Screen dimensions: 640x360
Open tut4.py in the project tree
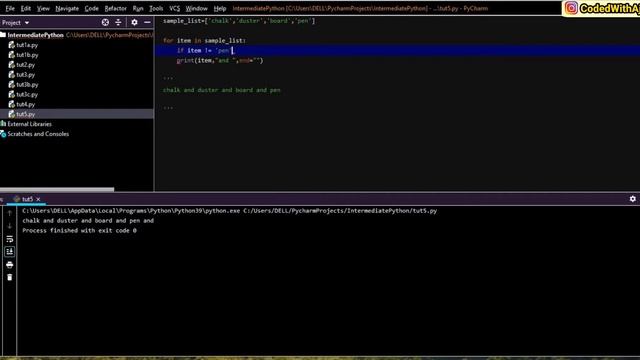(x=25, y=104)
